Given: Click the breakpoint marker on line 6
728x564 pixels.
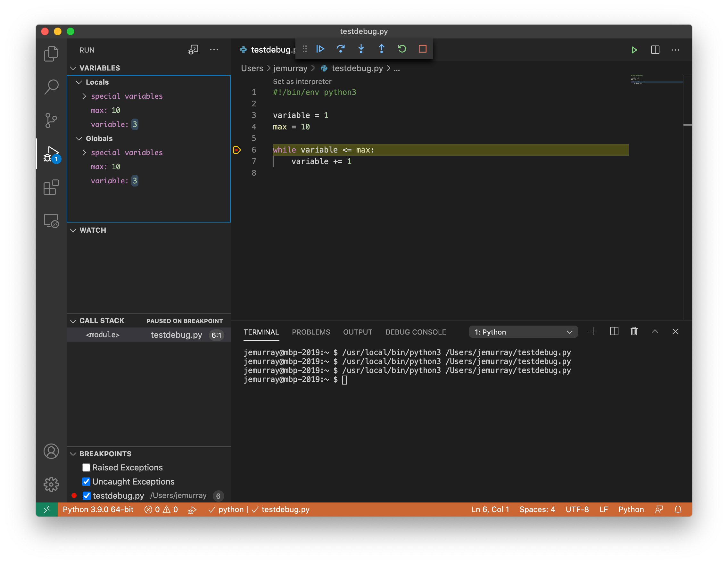Looking at the screenshot, I should [x=236, y=150].
